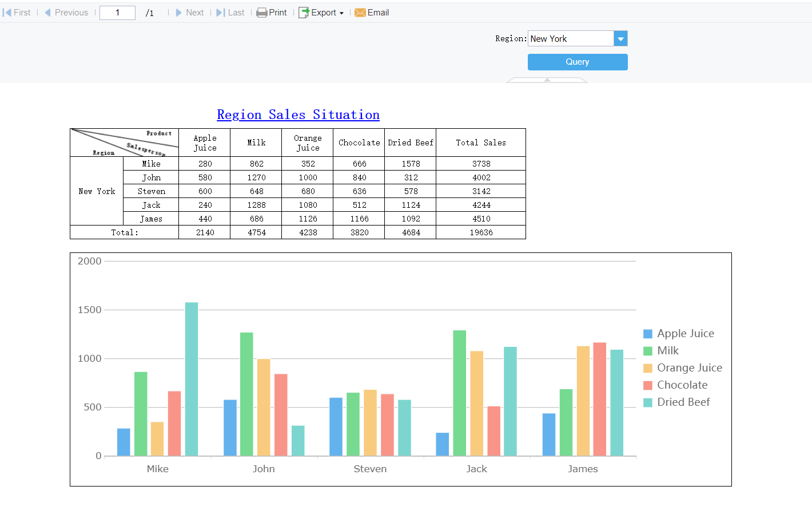
Task: Click Mike's Dried Beef bar in chart
Action: (192, 379)
